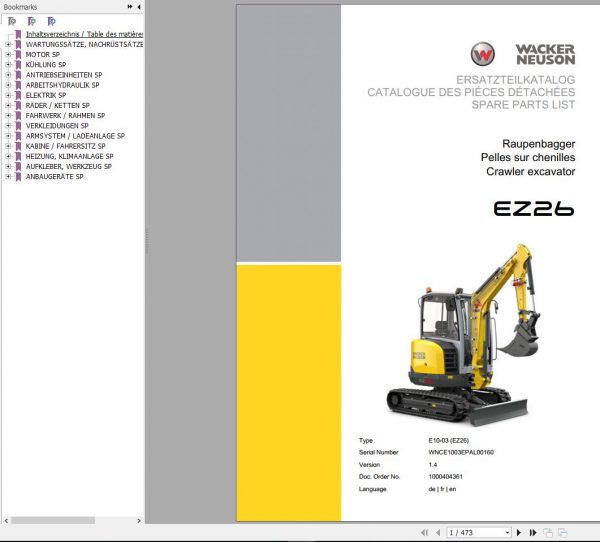Jump to the last page
The width and height of the screenshot is (600, 542).
[533, 532]
